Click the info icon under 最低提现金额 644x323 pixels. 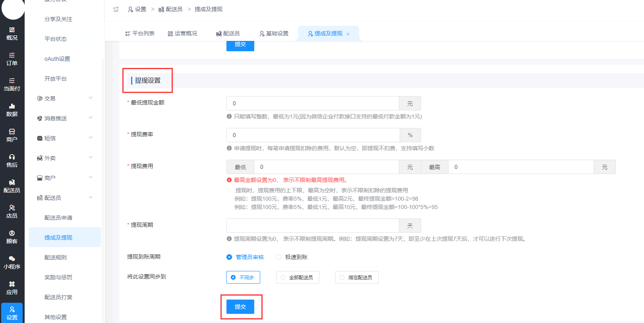(x=229, y=116)
